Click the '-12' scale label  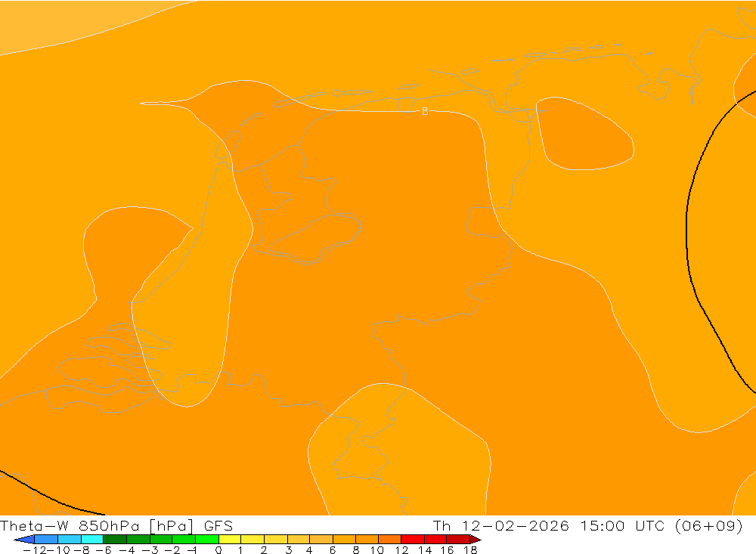tap(34, 550)
